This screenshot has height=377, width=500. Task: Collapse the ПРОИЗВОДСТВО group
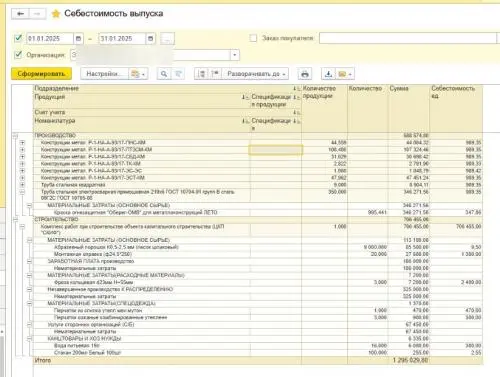click(15, 136)
